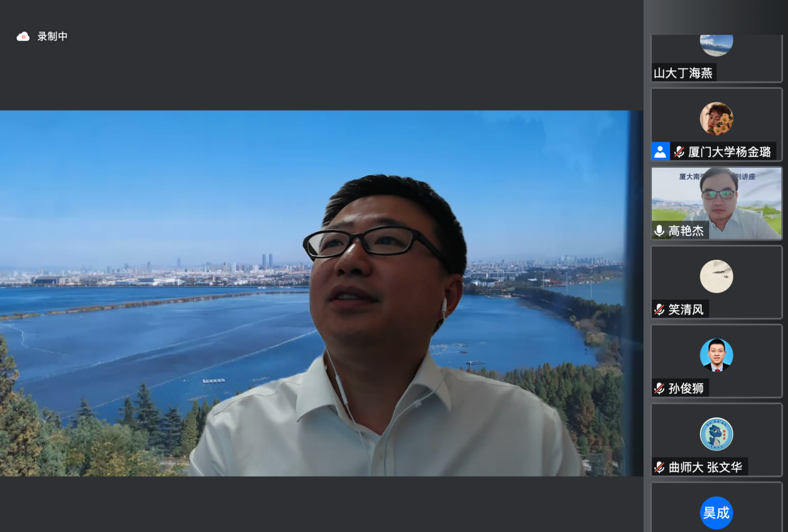Click the 曲师大 张文华 name label
The height and width of the screenshot is (532, 788).
[x=705, y=467]
